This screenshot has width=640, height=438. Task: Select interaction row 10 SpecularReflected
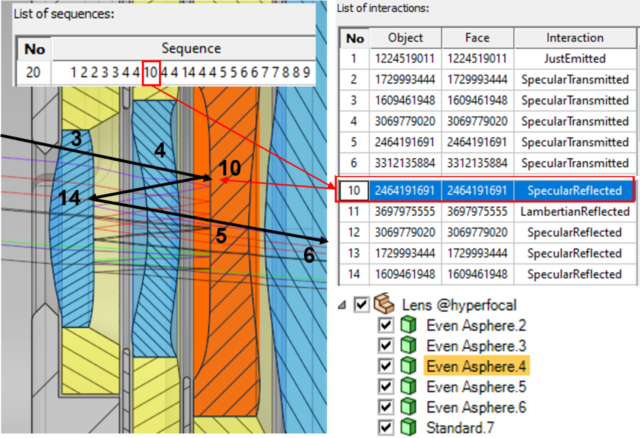click(575, 190)
